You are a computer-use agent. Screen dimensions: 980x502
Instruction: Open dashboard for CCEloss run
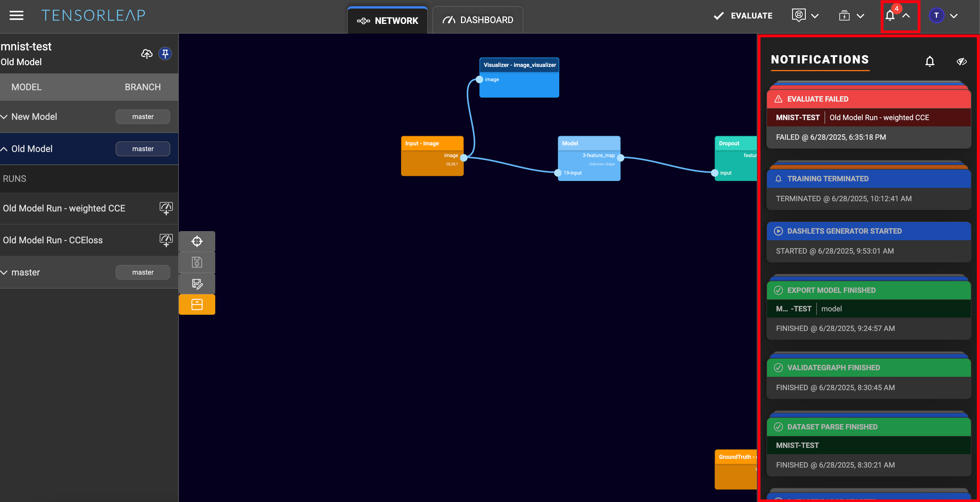[166, 240]
